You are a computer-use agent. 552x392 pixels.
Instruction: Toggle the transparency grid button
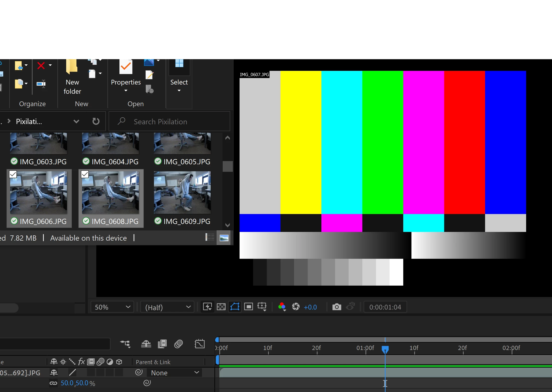point(221,307)
